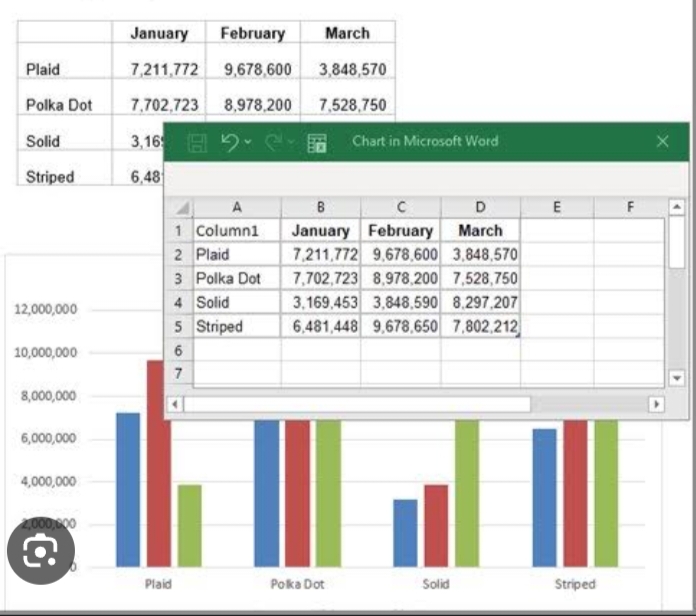Select the Column1 cell in A1
The width and height of the screenshot is (696, 616).
coord(236,230)
